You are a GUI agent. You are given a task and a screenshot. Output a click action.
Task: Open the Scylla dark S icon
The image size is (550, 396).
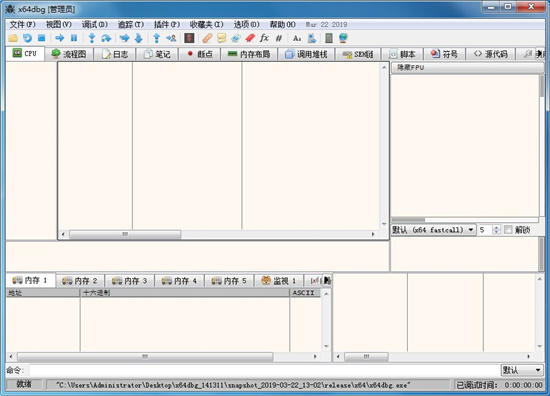189,38
